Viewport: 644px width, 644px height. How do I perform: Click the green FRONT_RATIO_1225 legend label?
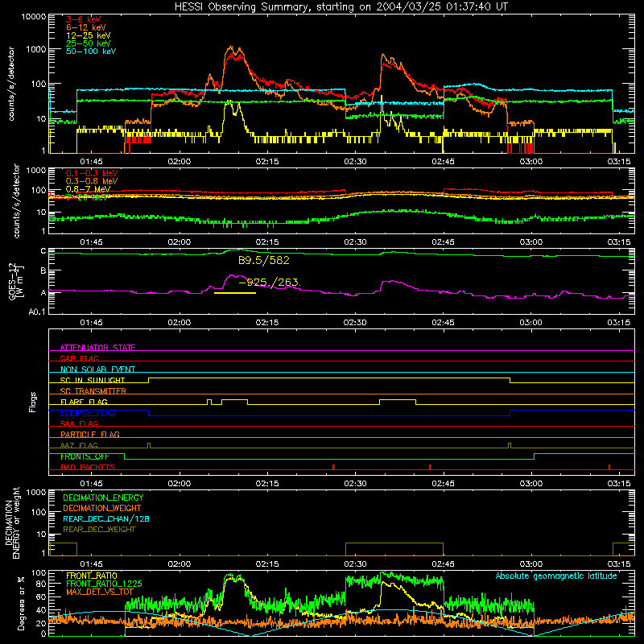(x=104, y=584)
